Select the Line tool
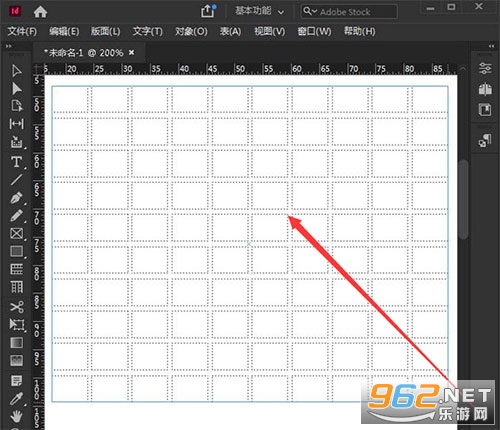 [16, 180]
